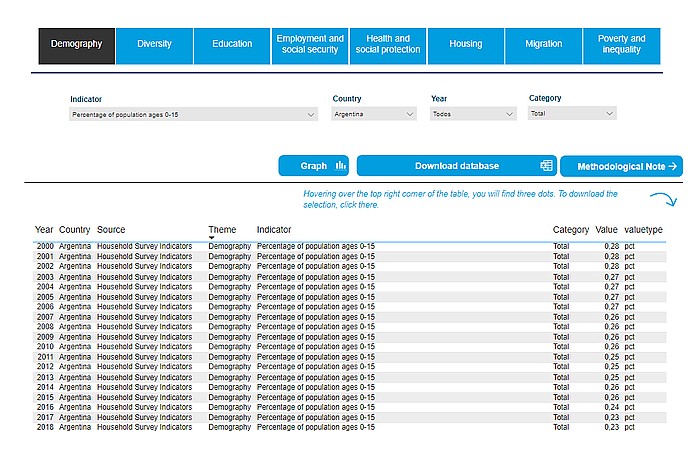Click the bar chart icon on Graph button

tap(341, 166)
